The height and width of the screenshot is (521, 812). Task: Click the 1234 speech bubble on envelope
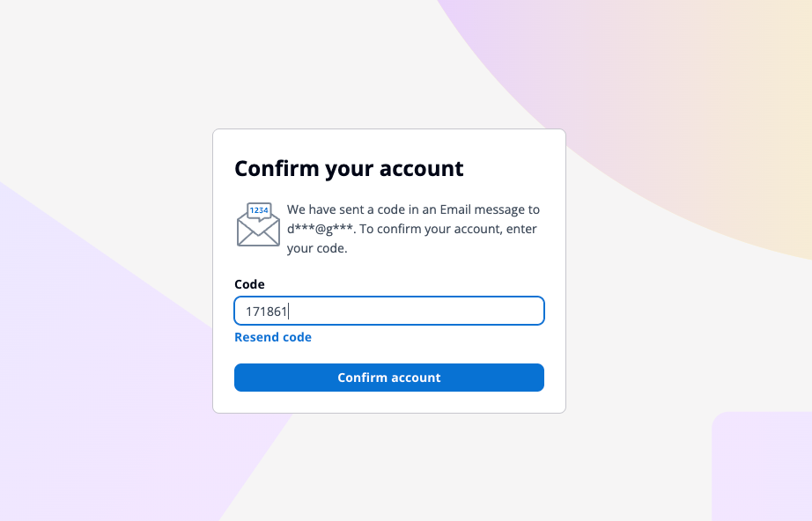pyautogui.click(x=259, y=210)
